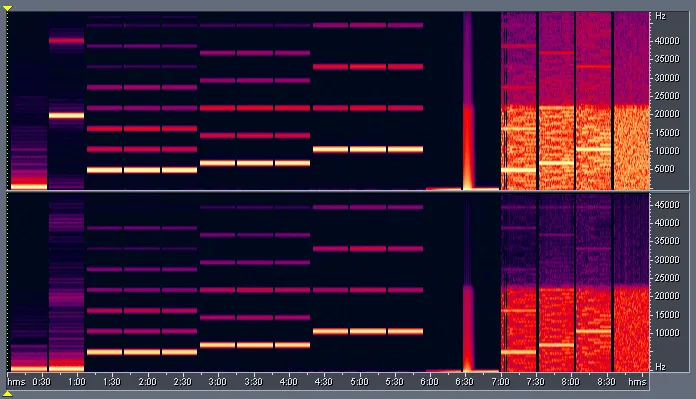Image resolution: width=696 pixels, height=399 pixels.
Task: Click the 'hms' label at ruler start
Action: (x=16, y=382)
